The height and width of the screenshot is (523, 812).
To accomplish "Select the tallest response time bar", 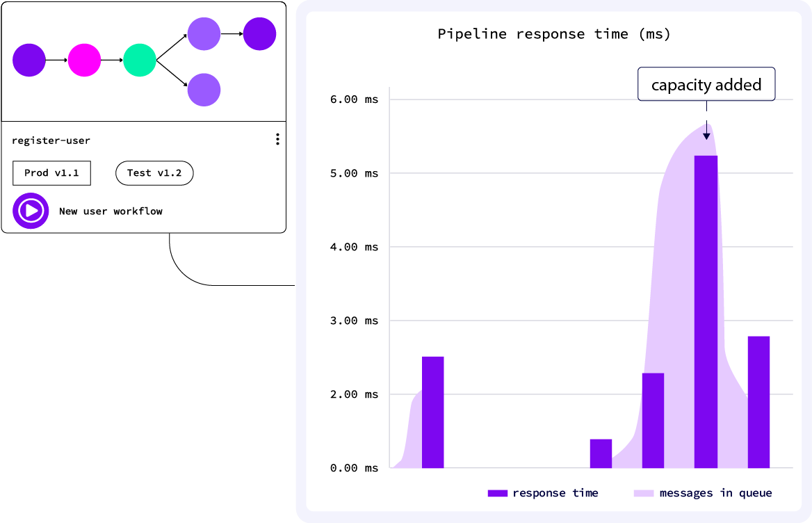I will click(x=706, y=312).
